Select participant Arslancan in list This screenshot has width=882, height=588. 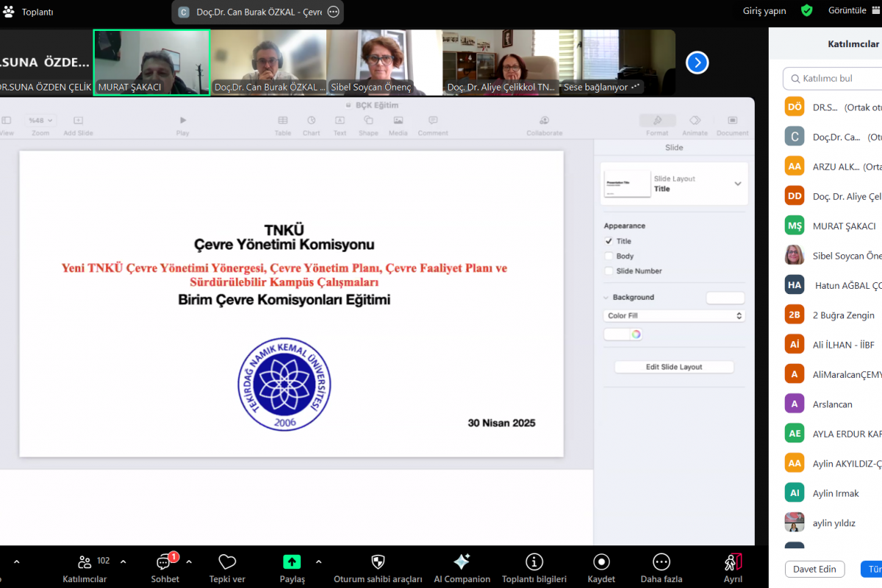(x=833, y=404)
